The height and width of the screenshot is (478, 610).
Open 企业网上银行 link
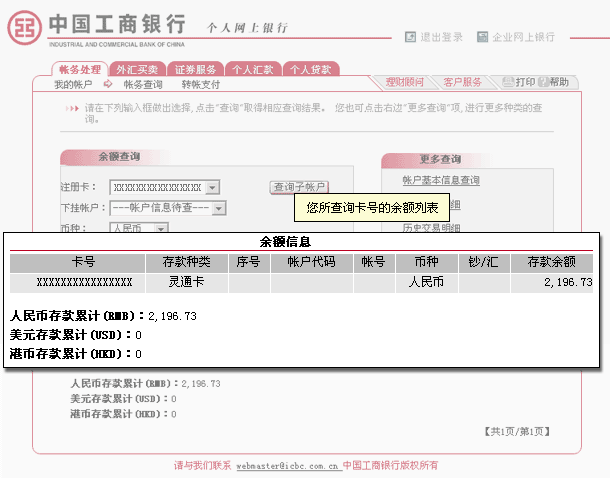523,37
